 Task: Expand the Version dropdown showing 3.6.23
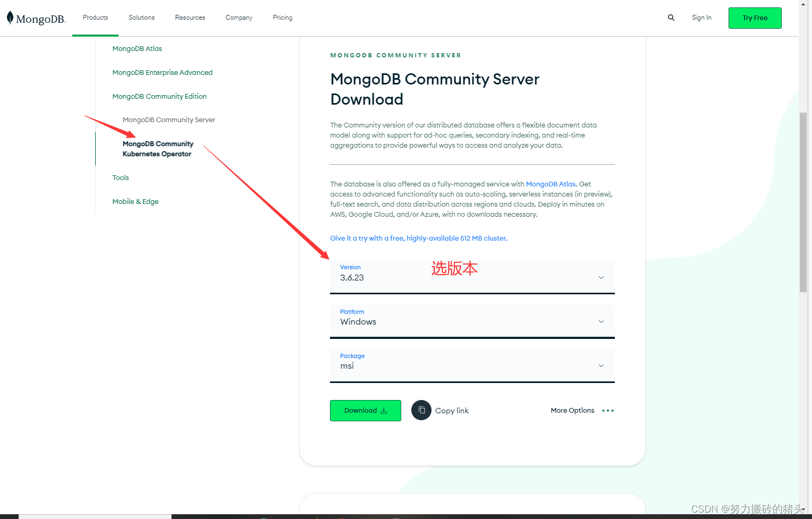(x=601, y=277)
